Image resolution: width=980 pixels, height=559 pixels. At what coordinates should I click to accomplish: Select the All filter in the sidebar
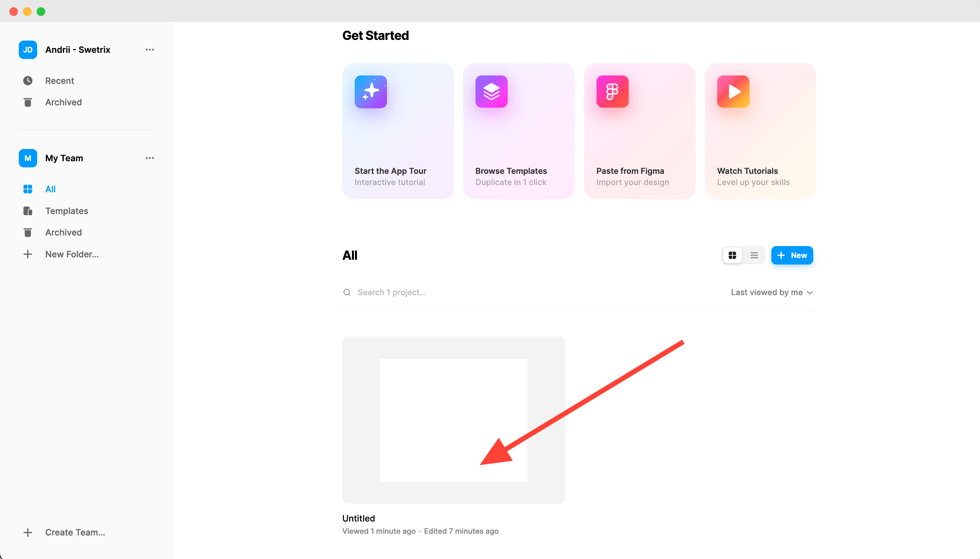click(50, 189)
